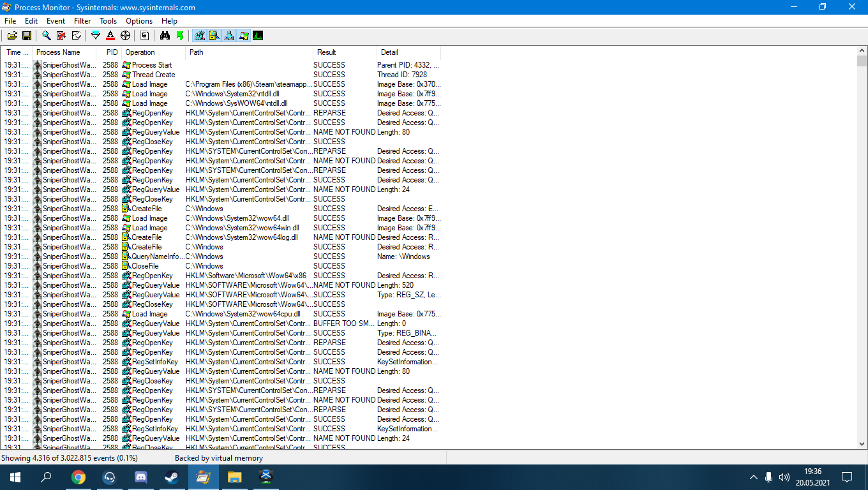This screenshot has width=868, height=490.
Task: Open Windows taskbar search
Action: [46, 477]
